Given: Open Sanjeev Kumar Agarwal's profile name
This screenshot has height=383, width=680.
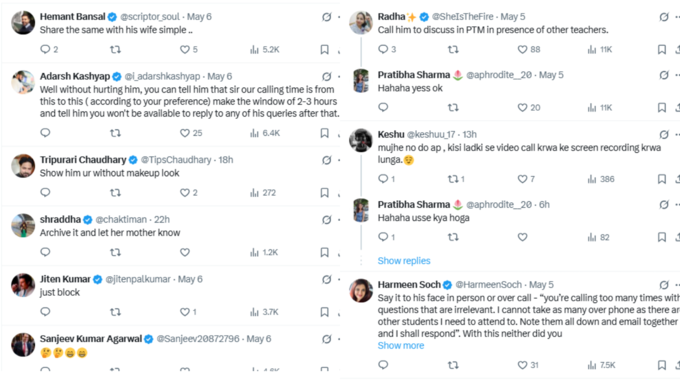Looking at the screenshot, I should tap(91, 339).
